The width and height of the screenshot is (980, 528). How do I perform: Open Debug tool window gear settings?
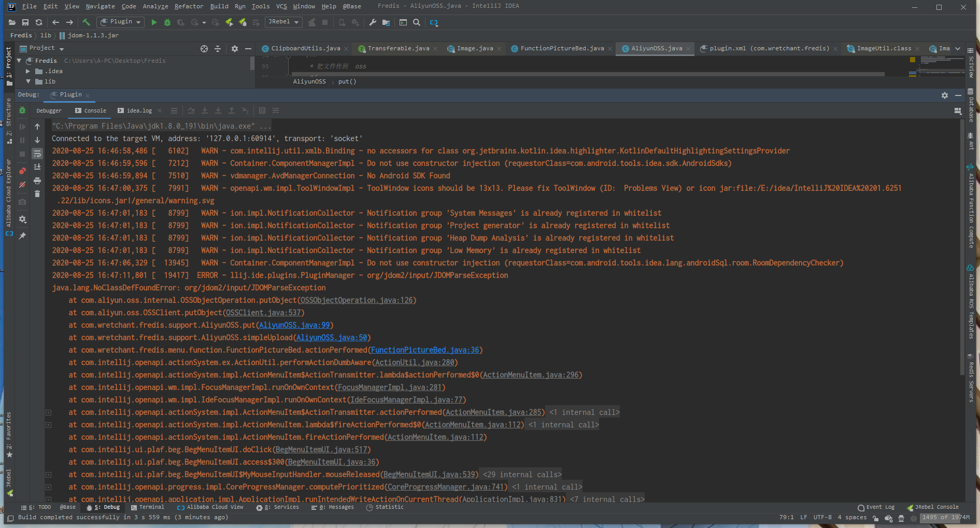pyautogui.click(x=945, y=95)
